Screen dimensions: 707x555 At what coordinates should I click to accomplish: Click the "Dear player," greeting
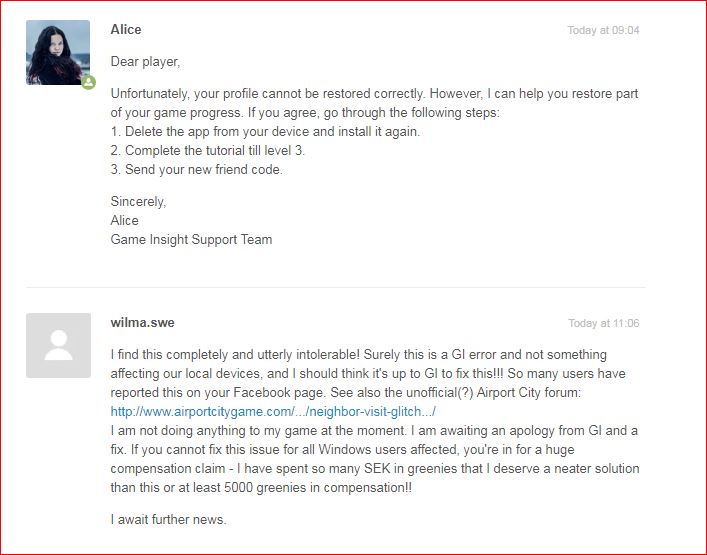tap(145, 62)
